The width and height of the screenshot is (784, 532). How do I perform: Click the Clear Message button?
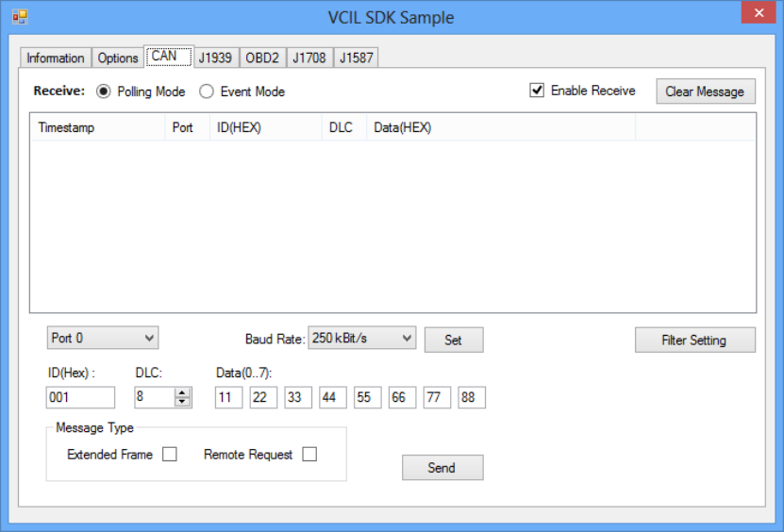[706, 91]
